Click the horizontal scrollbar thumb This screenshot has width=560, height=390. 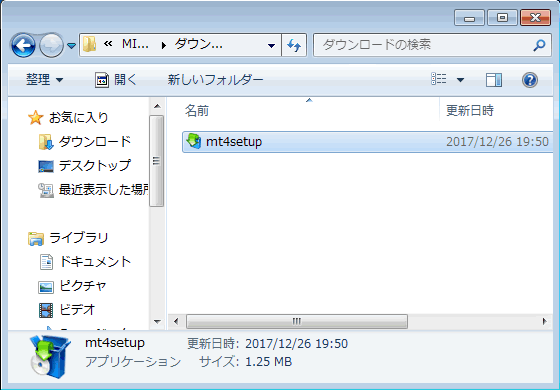pos(297,321)
